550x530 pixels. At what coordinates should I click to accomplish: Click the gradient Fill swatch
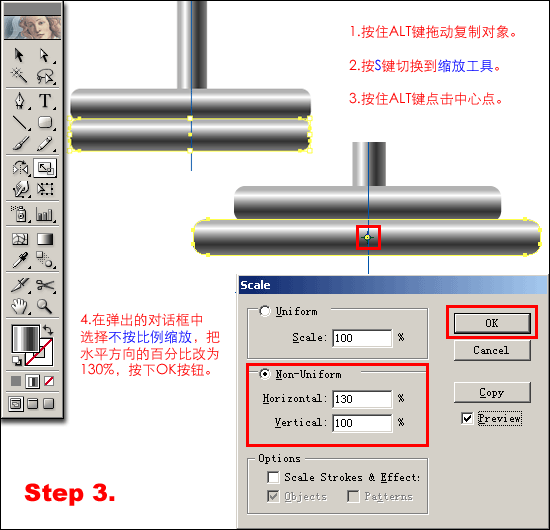[x=25, y=339]
